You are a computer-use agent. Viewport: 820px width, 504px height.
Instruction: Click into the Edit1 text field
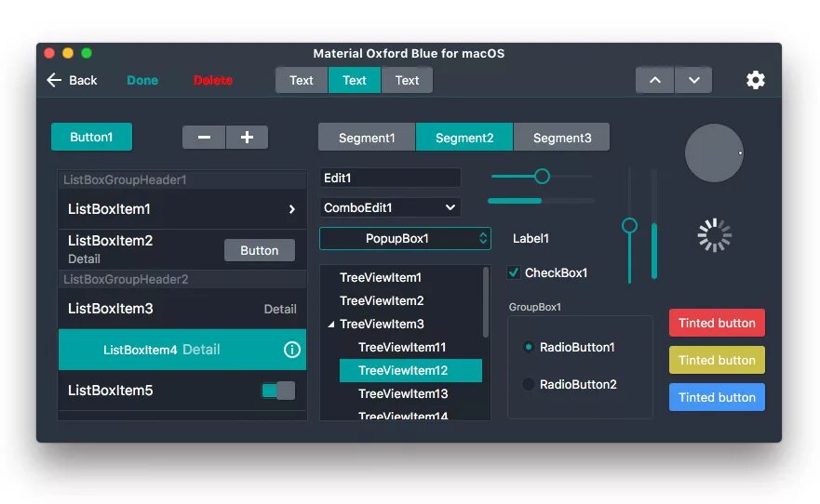tap(390, 179)
